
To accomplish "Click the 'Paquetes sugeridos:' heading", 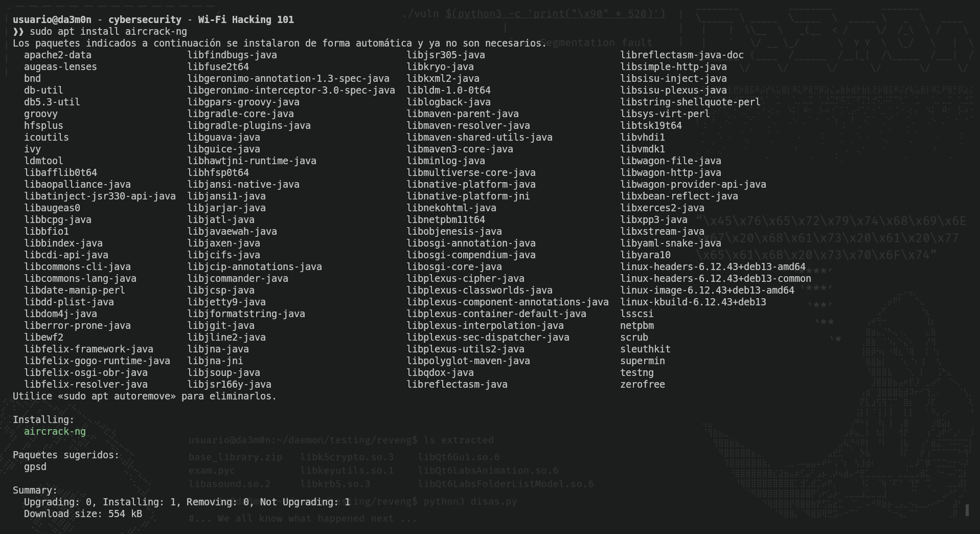I will pyautogui.click(x=66, y=455).
